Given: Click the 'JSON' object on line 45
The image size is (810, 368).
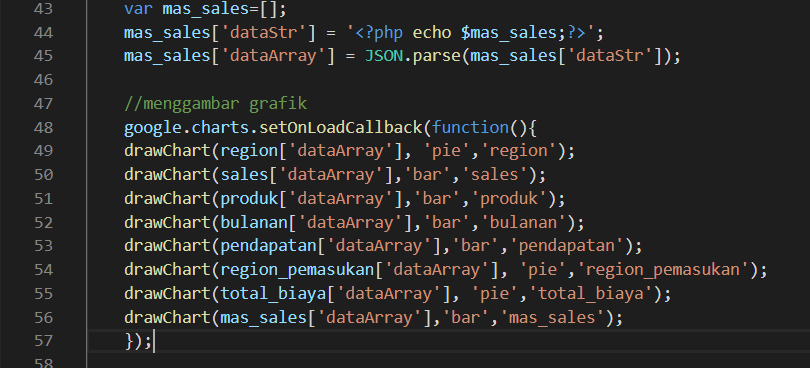Looking at the screenshot, I should coord(383,55).
